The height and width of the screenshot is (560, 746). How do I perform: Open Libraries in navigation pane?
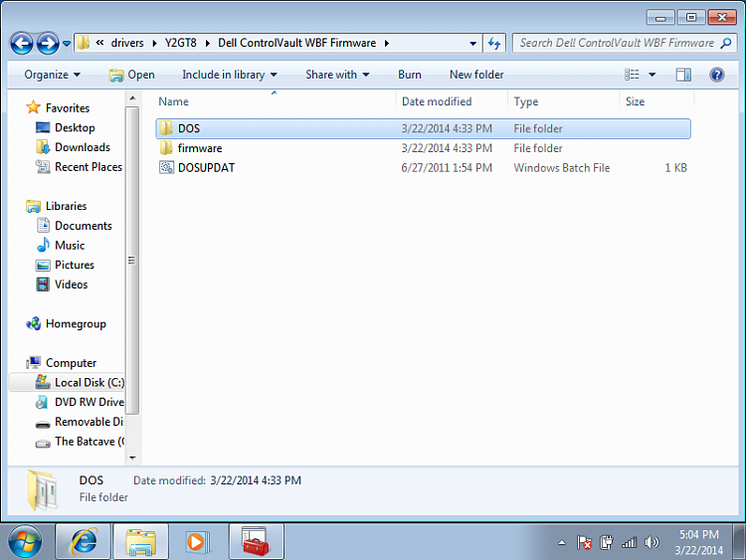(x=66, y=206)
